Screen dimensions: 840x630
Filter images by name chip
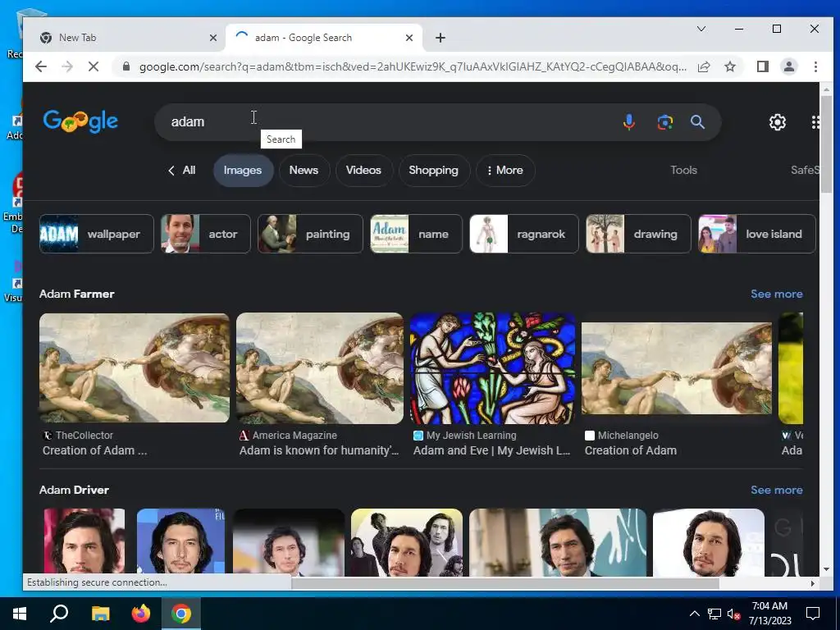pyautogui.click(x=416, y=234)
